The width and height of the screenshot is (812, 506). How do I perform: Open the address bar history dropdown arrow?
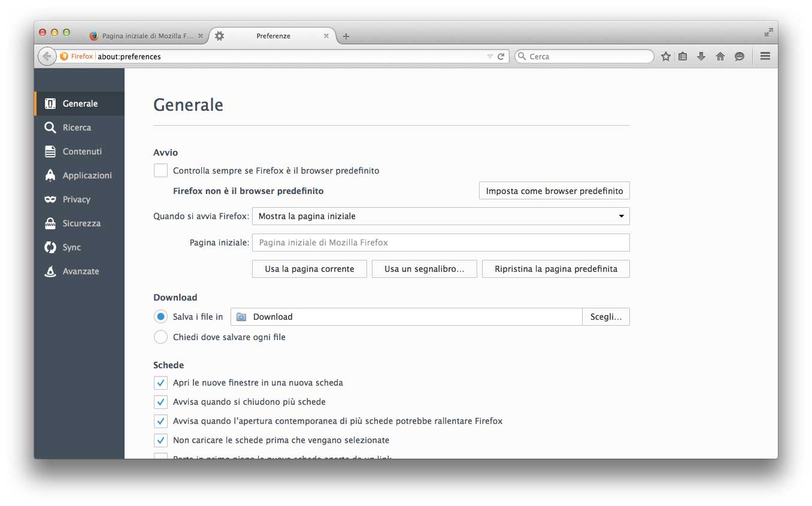pyautogui.click(x=490, y=56)
